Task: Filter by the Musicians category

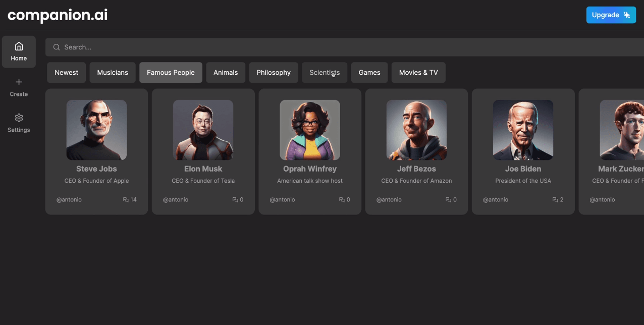Action: coord(113,73)
